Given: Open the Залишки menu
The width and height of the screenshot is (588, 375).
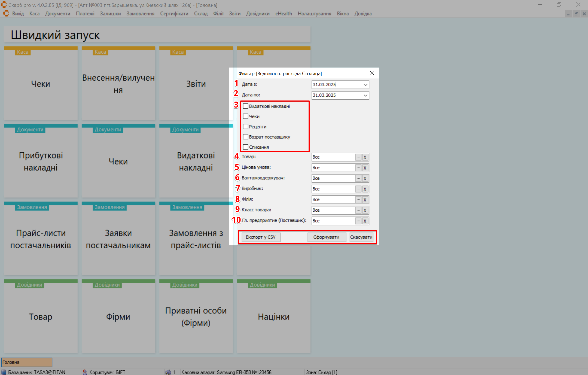Looking at the screenshot, I should point(110,14).
